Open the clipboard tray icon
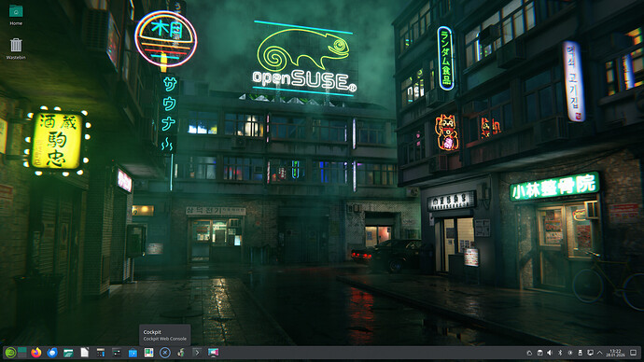The width and height of the screenshot is (644, 362). [x=539, y=353]
